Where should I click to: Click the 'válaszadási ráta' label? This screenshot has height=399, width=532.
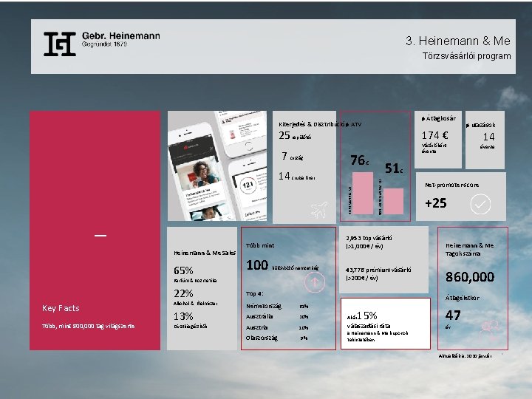pos(364,326)
